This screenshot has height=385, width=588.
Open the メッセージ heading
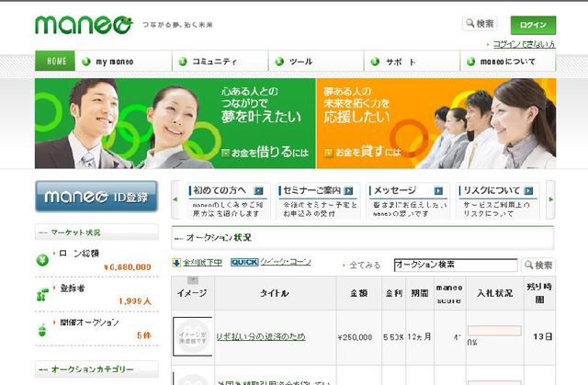coord(395,190)
